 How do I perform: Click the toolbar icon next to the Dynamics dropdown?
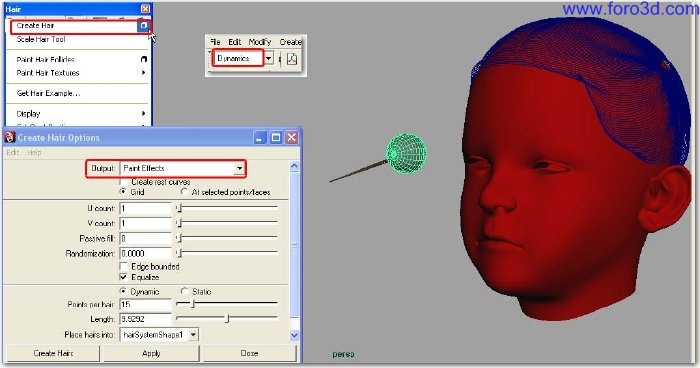[292, 59]
